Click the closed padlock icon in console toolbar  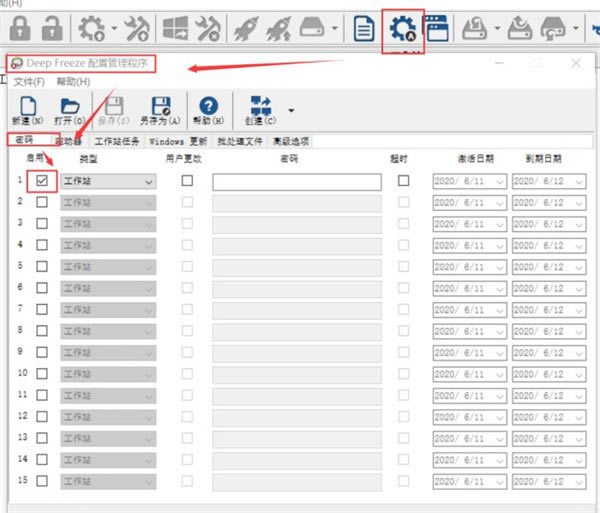(20, 28)
